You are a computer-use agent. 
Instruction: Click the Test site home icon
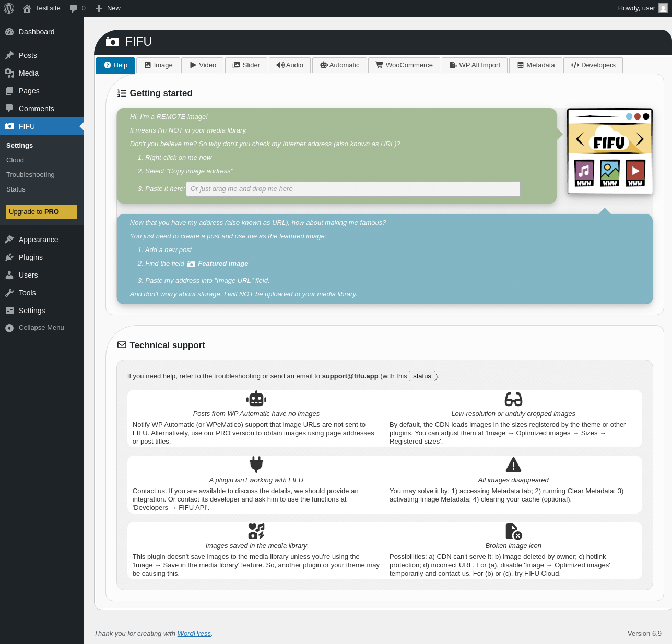[x=27, y=8]
